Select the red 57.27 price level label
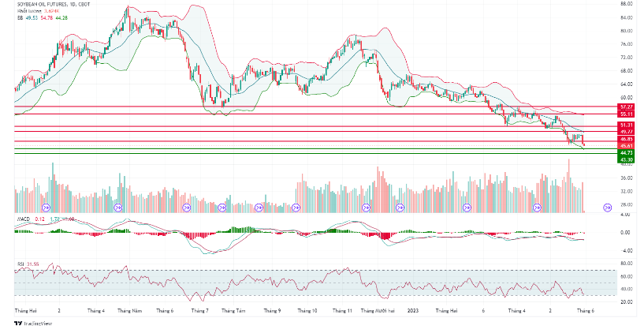Viewport: 644px width, 333px height. 627,107
